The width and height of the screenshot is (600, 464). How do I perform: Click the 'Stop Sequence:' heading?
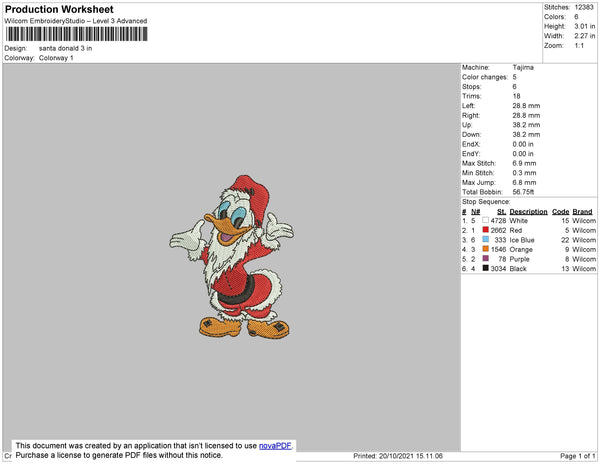[486, 202]
